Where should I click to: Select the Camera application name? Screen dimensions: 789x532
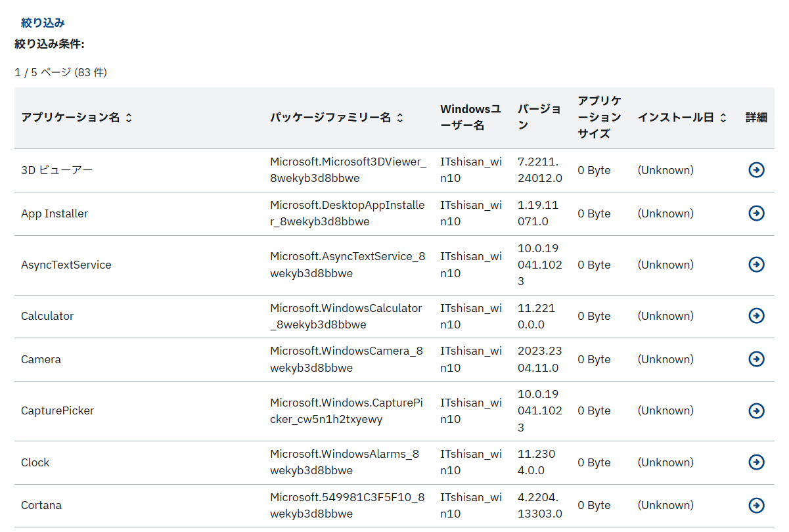pos(41,359)
